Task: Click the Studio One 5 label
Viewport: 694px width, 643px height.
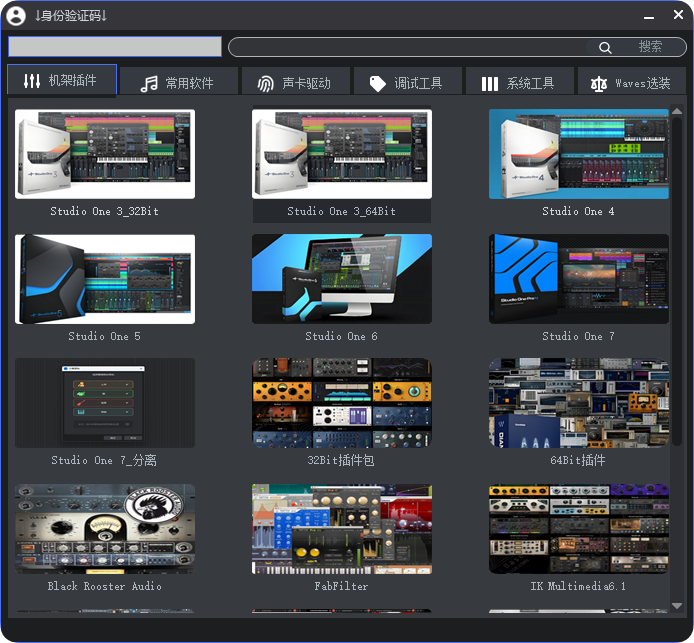Action: [x=104, y=336]
